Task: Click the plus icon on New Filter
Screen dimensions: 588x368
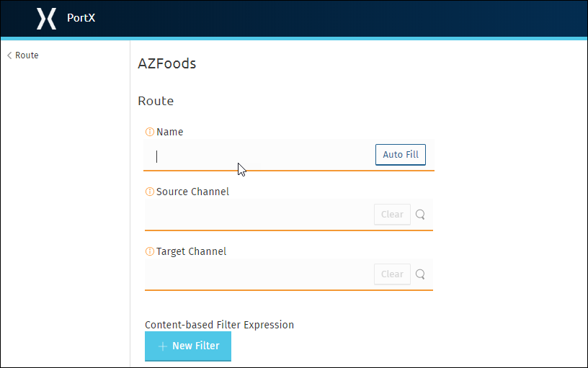Action: tap(163, 346)
